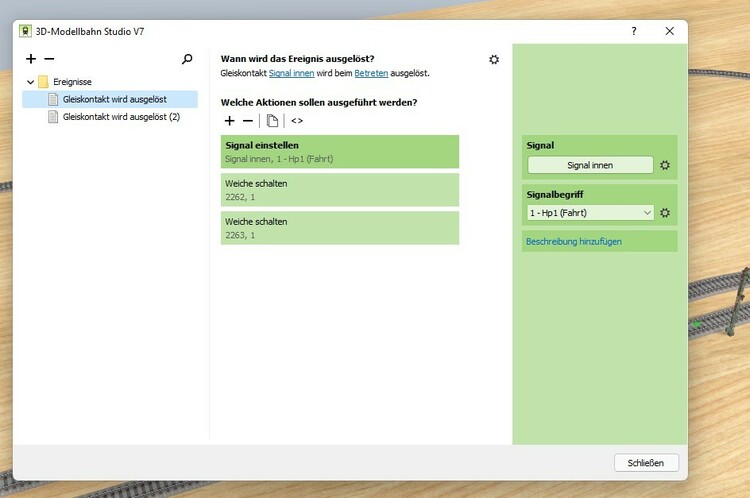Select the 'Signal einstellen' action
The width and height of the screenshot is (750, 498).
[x=340, y=152]
